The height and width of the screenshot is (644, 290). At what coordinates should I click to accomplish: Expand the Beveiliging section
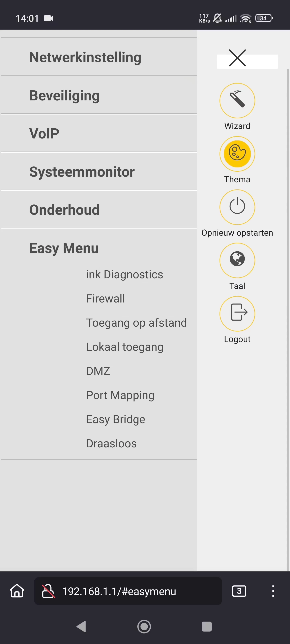99,95
